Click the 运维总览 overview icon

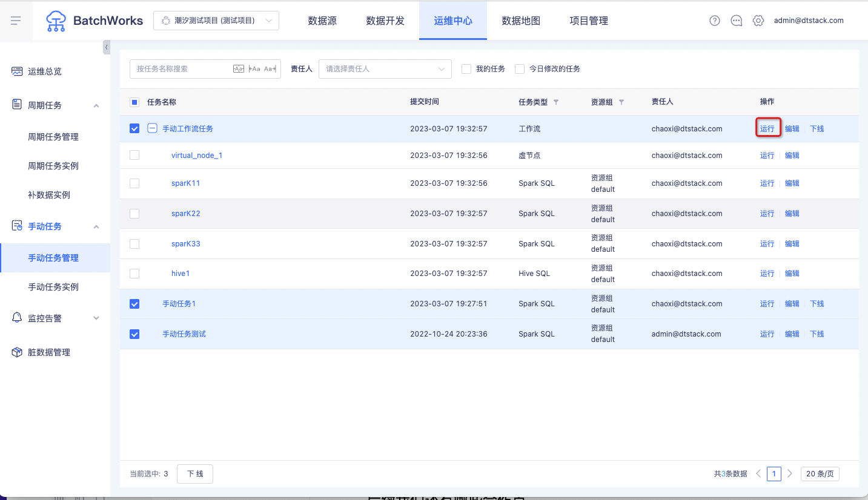(18, 71)
